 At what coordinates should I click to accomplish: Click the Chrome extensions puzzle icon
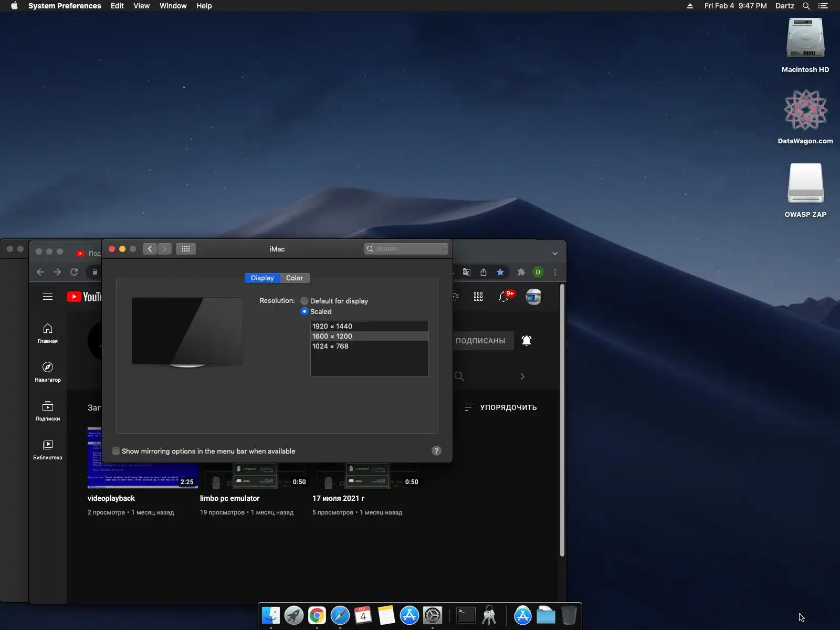[x=521, y=272]
